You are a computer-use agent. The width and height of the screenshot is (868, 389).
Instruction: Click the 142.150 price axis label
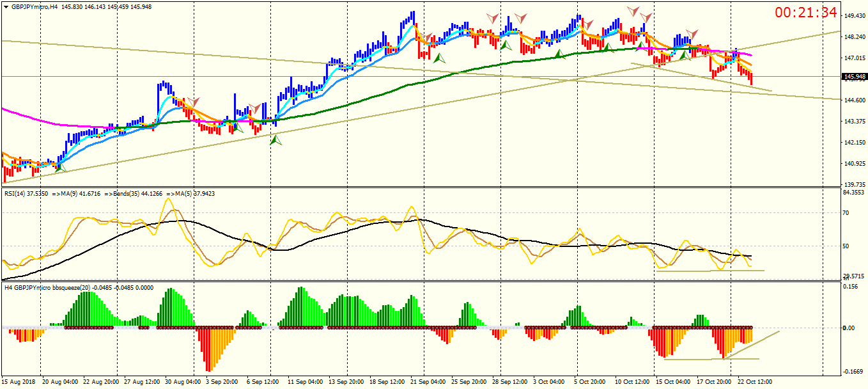855,143
